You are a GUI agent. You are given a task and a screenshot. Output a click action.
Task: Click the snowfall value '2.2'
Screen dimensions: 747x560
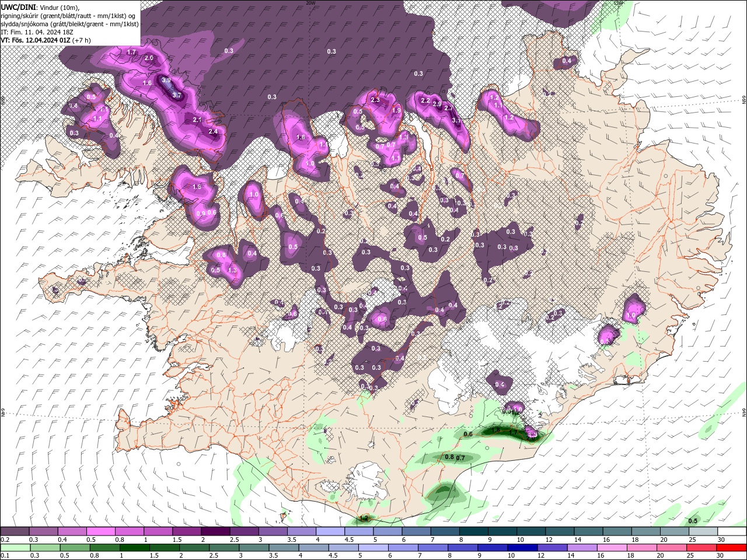[x=425, y=101]
